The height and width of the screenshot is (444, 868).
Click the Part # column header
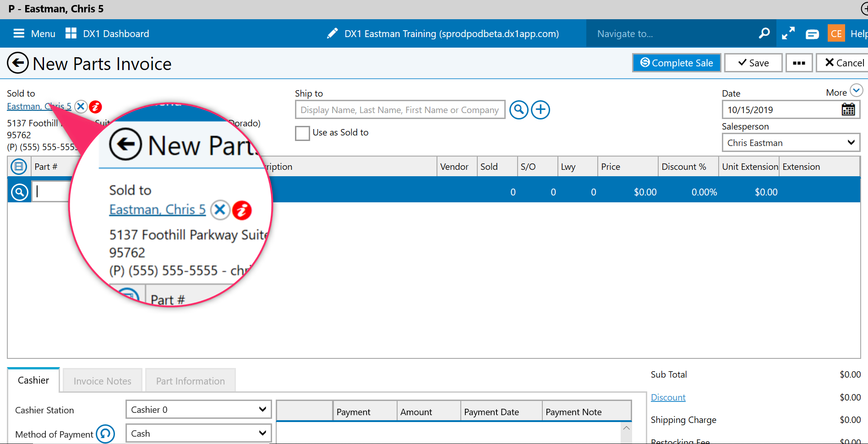click(x=46, y=167)
